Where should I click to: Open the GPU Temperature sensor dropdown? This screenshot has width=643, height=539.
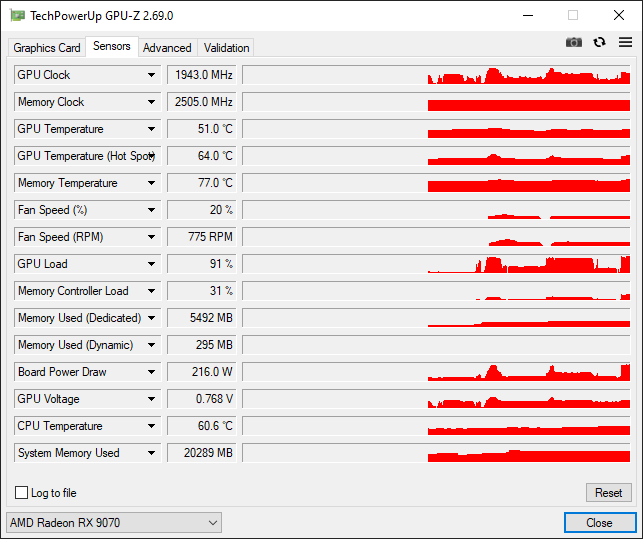tap(151, 129)
